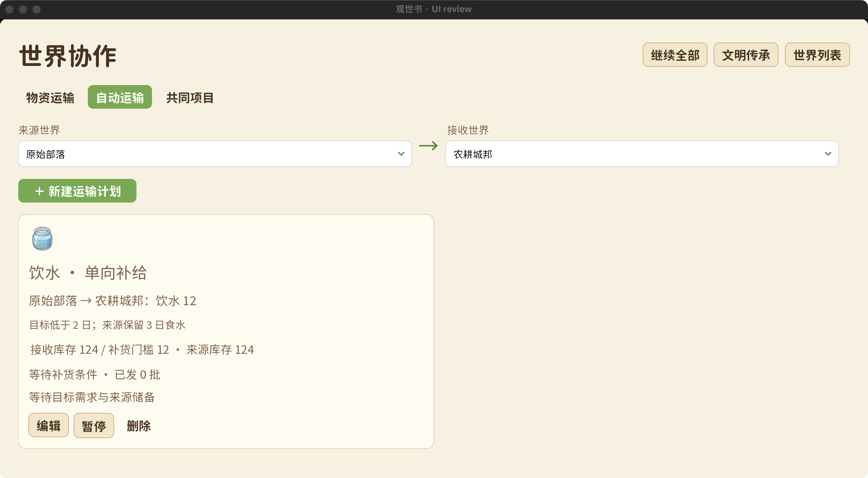Go to 世界列表
The image size is (868, 478).
pos(817,55)
